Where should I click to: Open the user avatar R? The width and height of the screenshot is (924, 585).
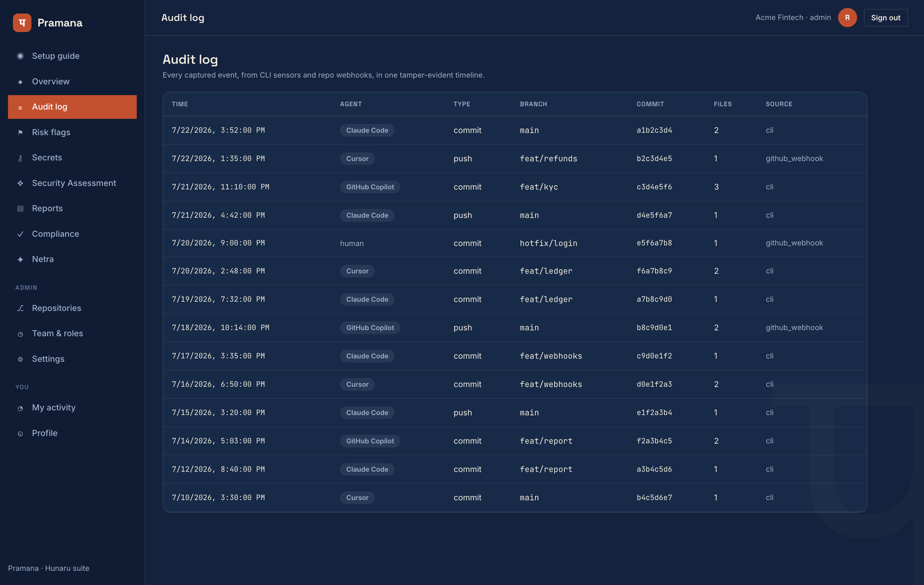pos(847,18)
